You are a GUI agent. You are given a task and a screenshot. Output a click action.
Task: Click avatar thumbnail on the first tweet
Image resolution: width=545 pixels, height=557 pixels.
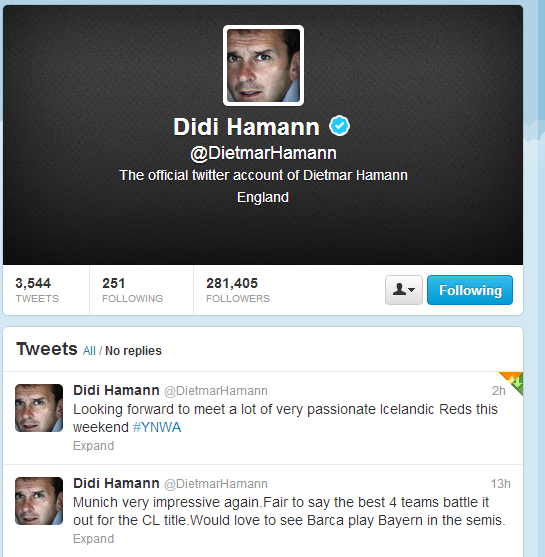click(x=39, y=408)
